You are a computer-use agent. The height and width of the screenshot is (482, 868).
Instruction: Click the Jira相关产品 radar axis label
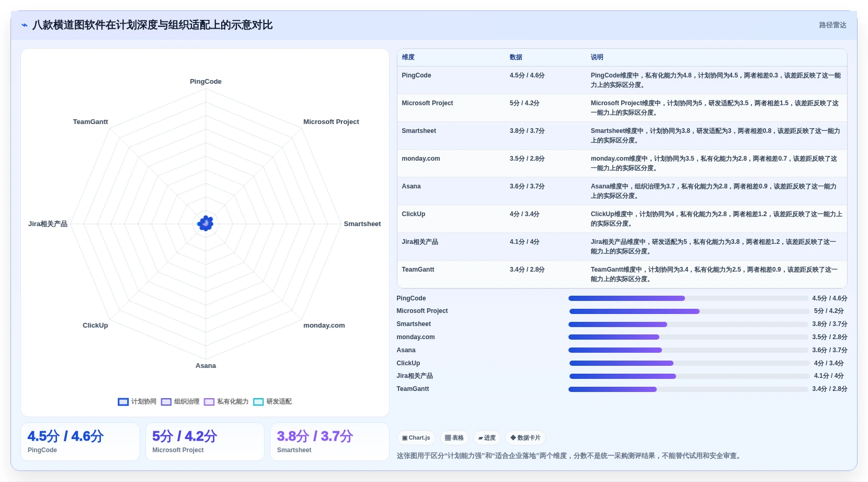[x=48, y=224]
